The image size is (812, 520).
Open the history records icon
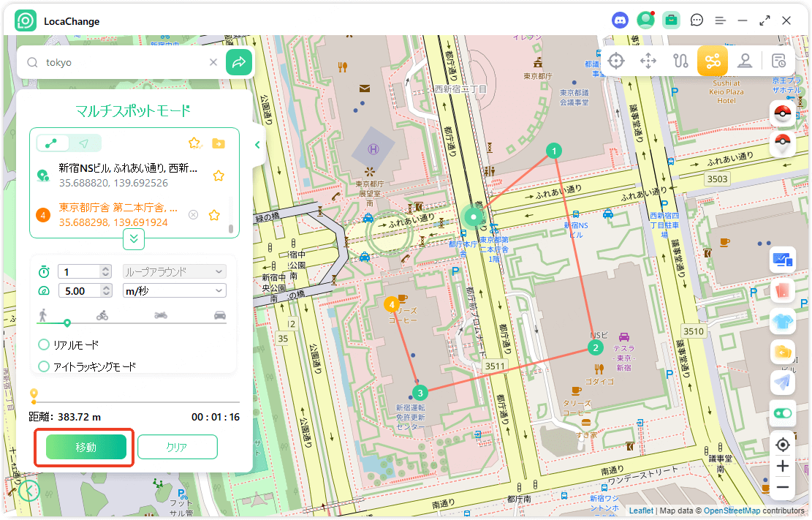click(x=778, y=61)
